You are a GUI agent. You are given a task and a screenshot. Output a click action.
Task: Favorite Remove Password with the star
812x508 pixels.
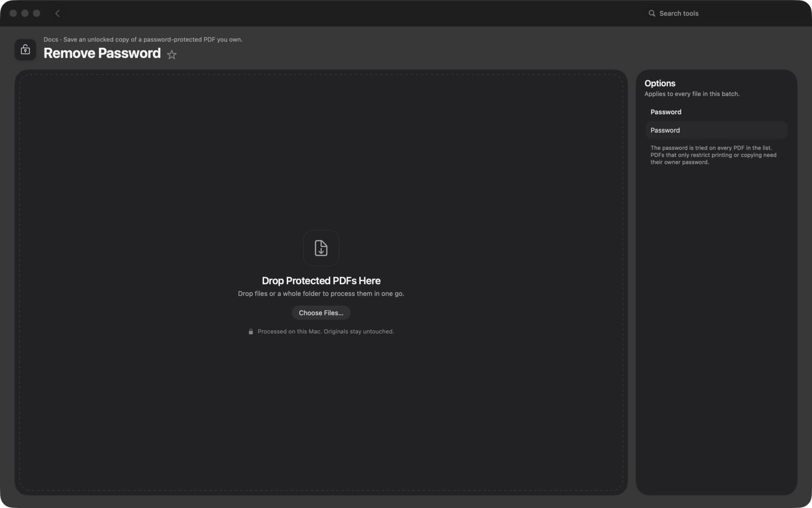172,54
